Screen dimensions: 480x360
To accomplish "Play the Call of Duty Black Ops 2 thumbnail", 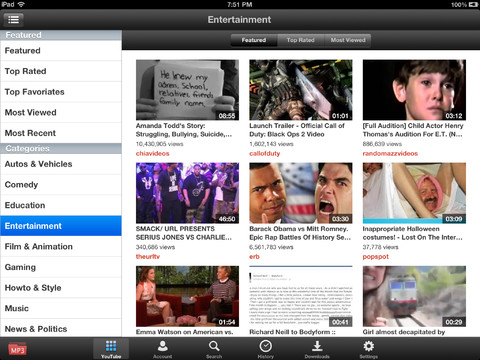I will (x=301, y=90).
